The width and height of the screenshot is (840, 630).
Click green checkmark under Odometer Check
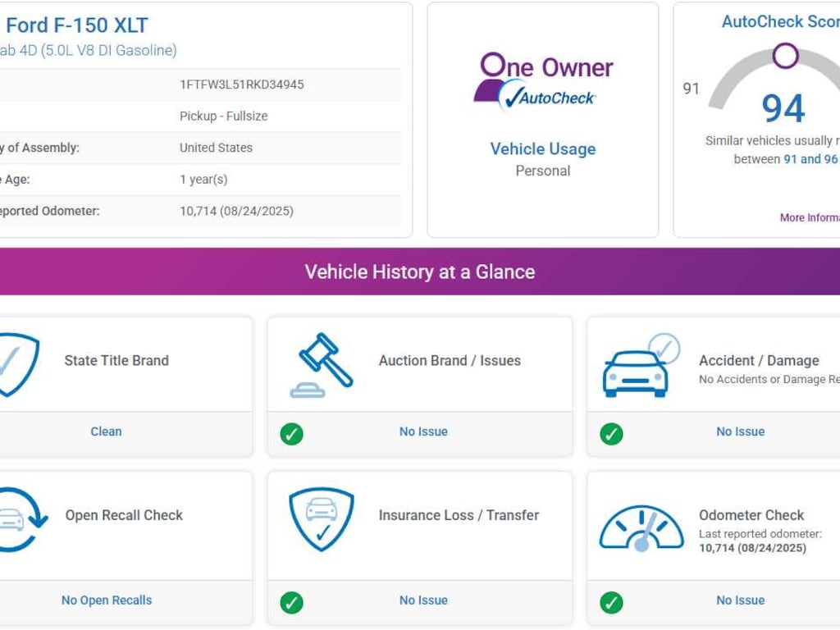point(611,602)
